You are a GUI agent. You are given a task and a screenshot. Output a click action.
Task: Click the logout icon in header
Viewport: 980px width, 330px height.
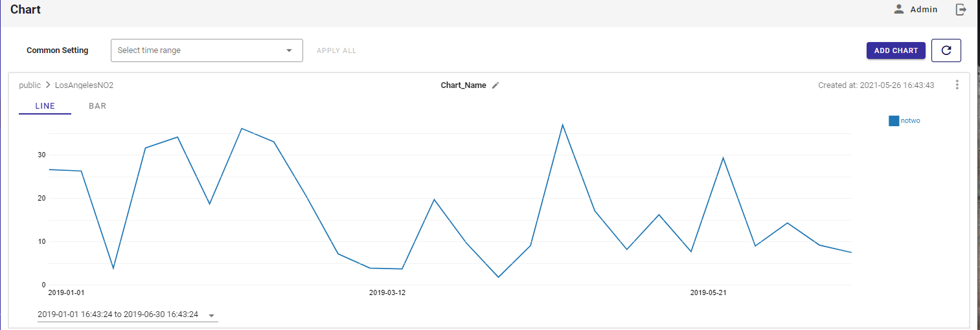tap(961, 9)
